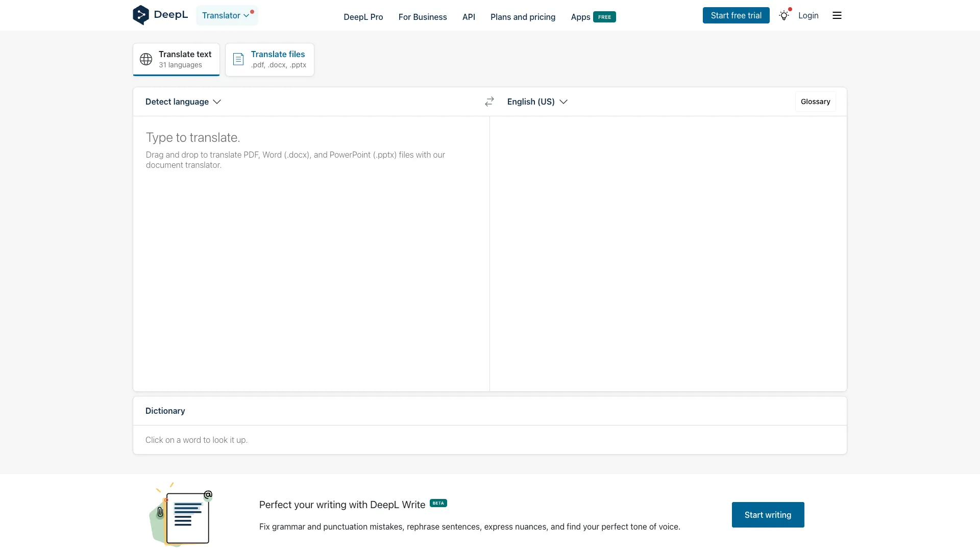Open the Detect language dropdown
Screen dimensions: 980x551
tap(182, 102)
